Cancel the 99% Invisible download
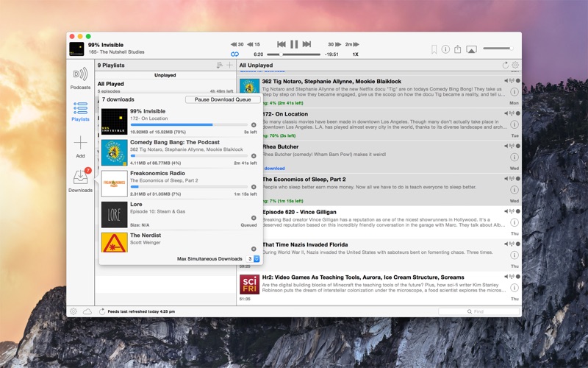Viewport: 588px width, 368px height. tap(254, 125)
